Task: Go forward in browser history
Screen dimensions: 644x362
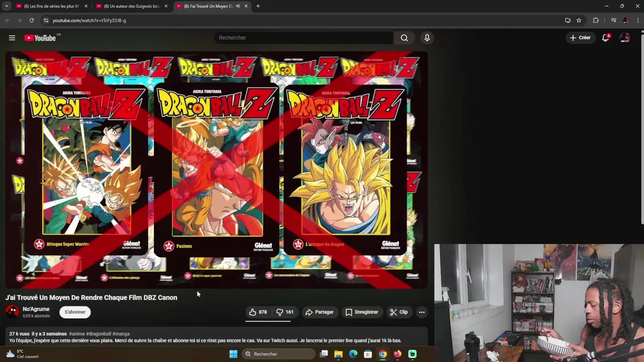Action: 19,21
